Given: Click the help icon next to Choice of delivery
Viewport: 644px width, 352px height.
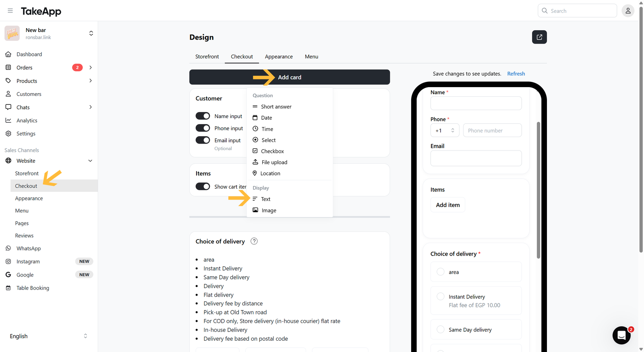Looking at the screenshot, I should click(x=254, y=241).
